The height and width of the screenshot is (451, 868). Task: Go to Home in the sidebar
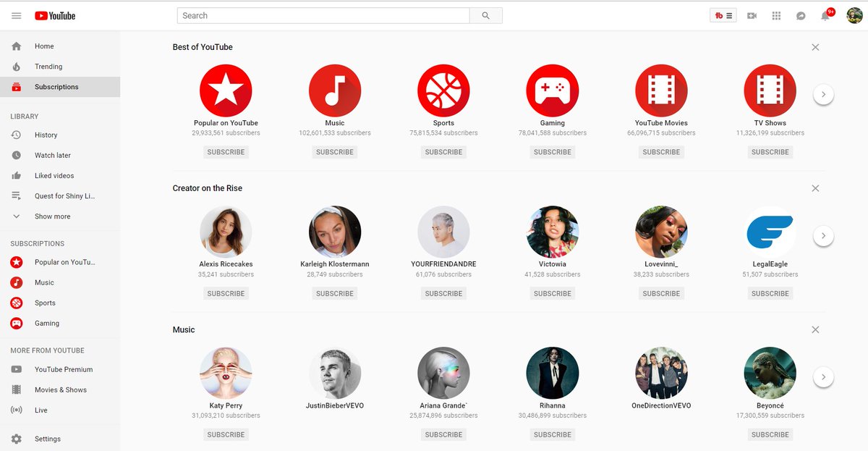[x=60, y=46]
